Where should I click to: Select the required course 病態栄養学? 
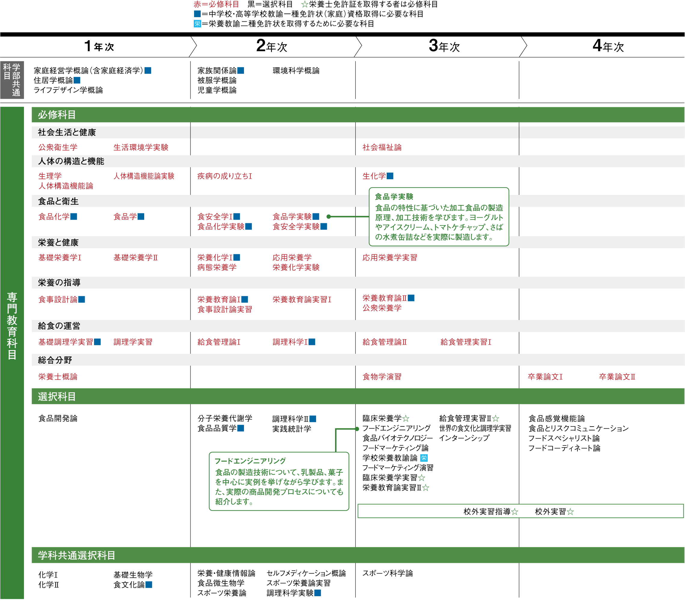pyautogui.click(x=217, y=267)
